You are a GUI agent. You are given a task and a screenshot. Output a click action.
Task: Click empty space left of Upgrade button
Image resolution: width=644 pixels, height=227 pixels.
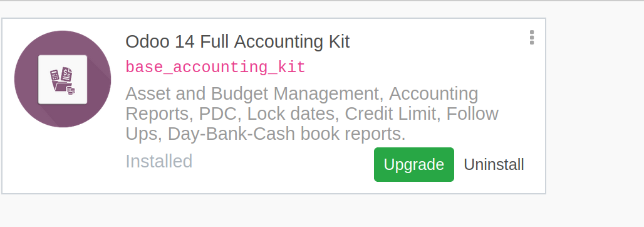[x=283, y=164]
